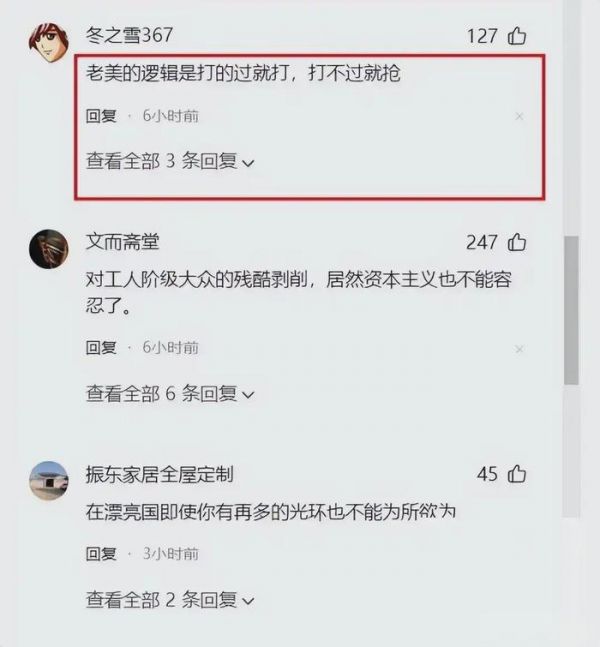
Task: Open 振东家居全屋定制's avatar profile
Action: point(49,481)
